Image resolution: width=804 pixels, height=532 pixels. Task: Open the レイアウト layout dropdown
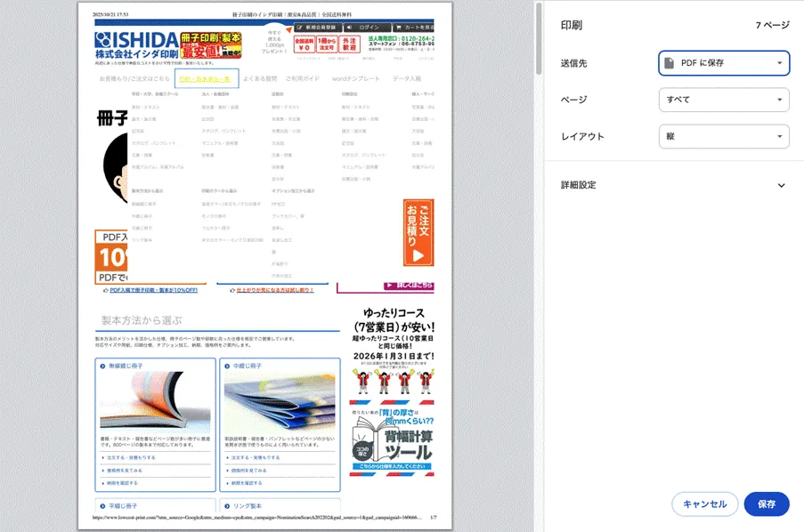[723, 136]
